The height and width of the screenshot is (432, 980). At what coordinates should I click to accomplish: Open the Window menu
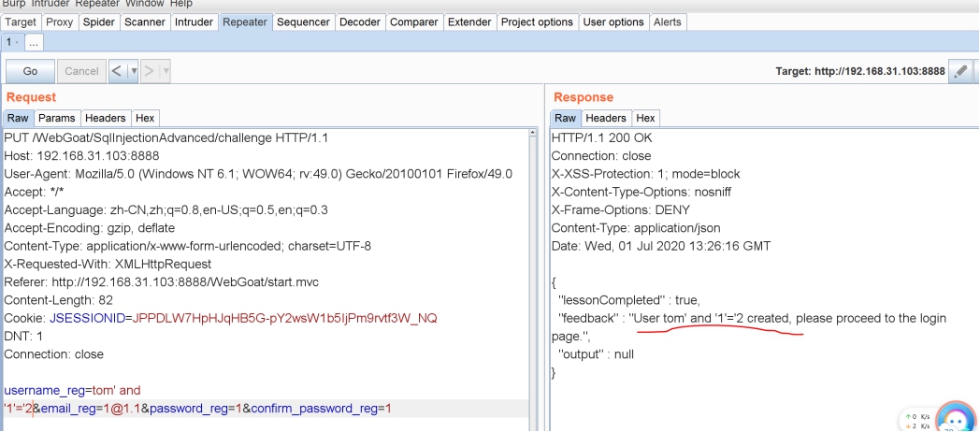(x=144, y=3)
